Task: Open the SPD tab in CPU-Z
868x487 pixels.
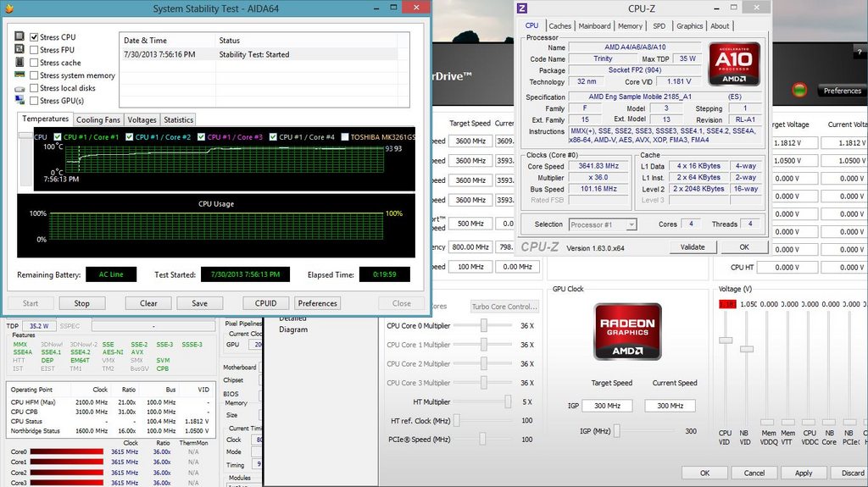Action: tap(659, 26)
